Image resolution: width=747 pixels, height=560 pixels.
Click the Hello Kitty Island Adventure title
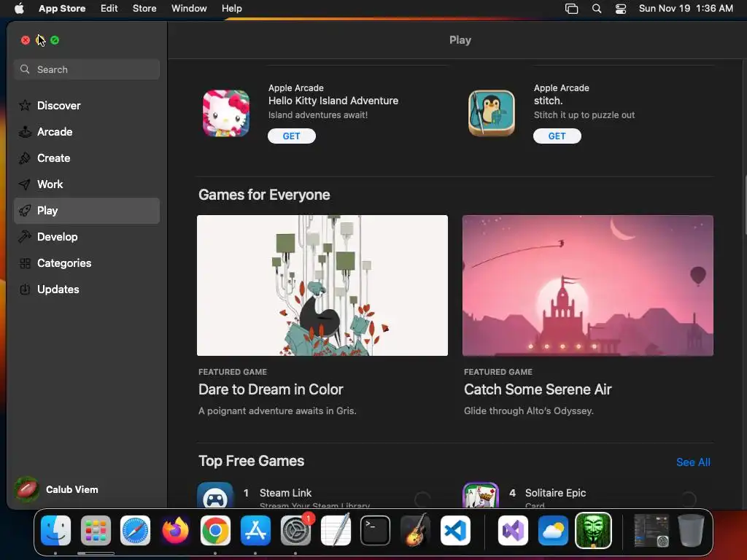(x=333, y=101)
